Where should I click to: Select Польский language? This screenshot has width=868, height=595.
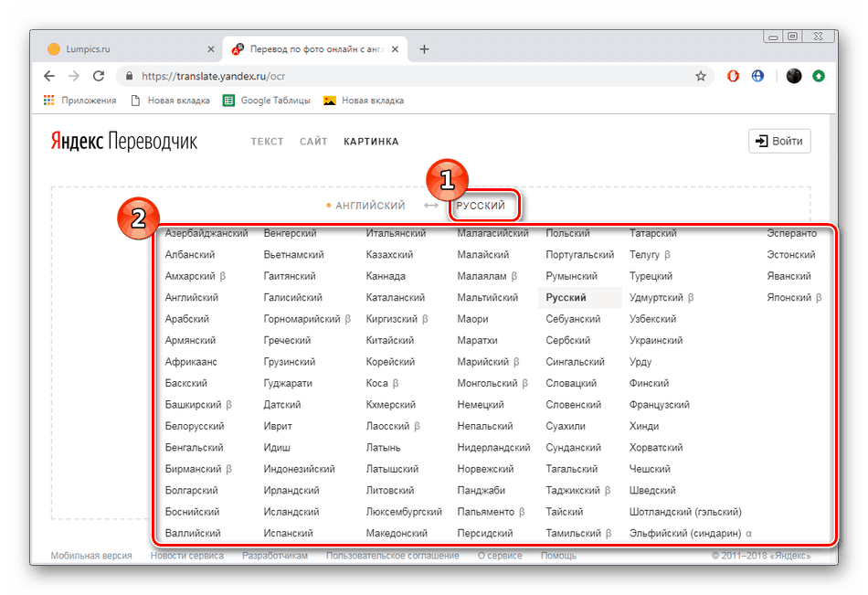[x=568, y=233]
